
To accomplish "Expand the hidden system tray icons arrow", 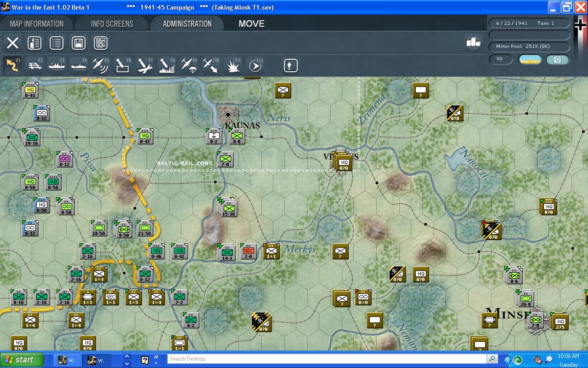I will click(x=508, y=360).
